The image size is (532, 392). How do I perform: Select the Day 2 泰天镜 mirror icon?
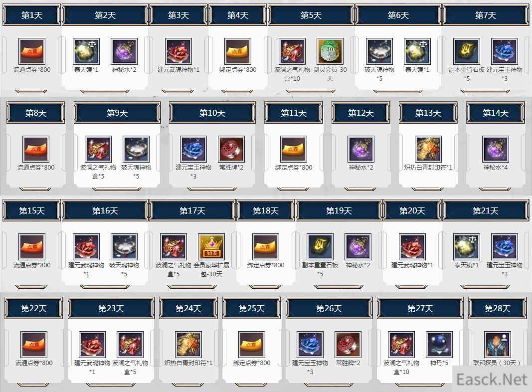coord(86,51)
